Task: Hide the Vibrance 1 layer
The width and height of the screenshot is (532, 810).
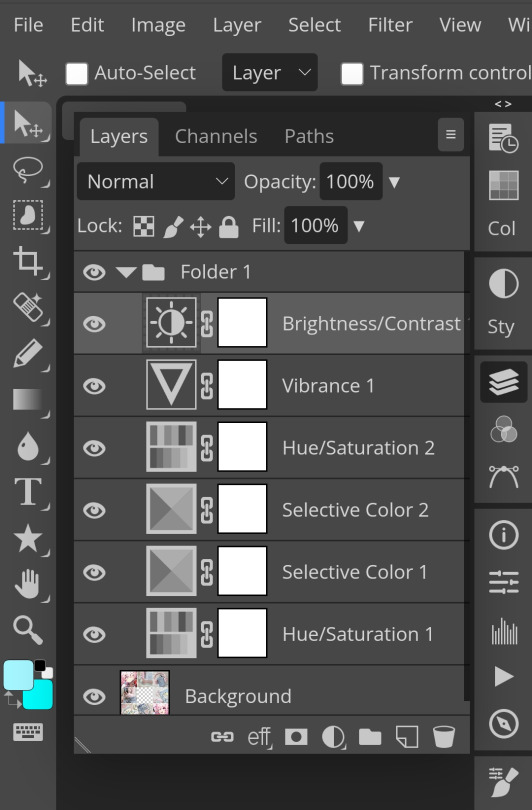Action: point(95,386)
